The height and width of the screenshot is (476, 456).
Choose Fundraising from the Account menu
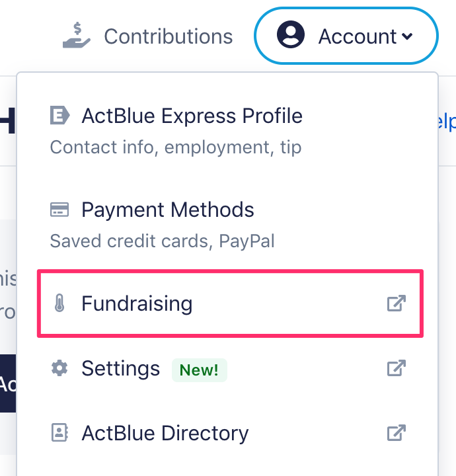click(x=137, y=304)
